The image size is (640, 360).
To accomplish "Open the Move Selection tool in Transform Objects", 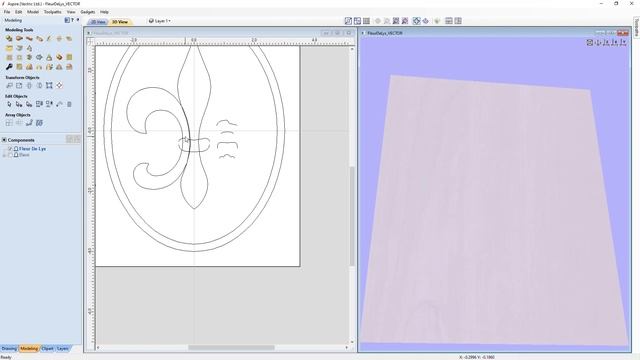I will pos(9,86).
